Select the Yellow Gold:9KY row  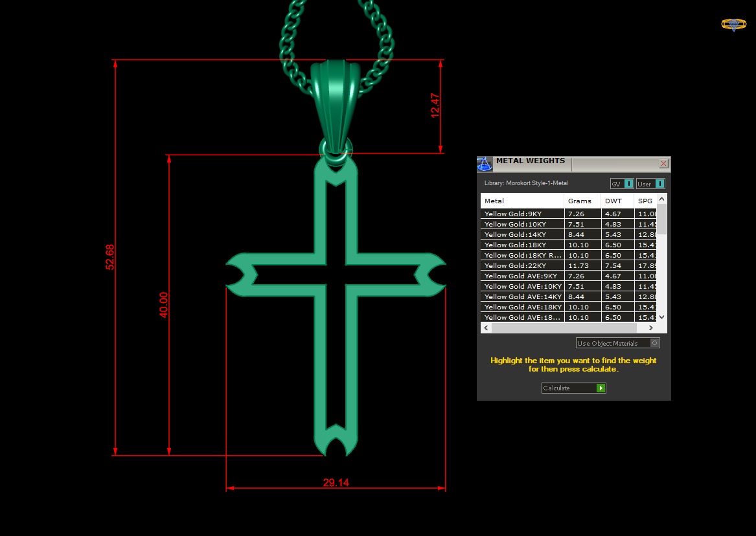coord(569,214)
